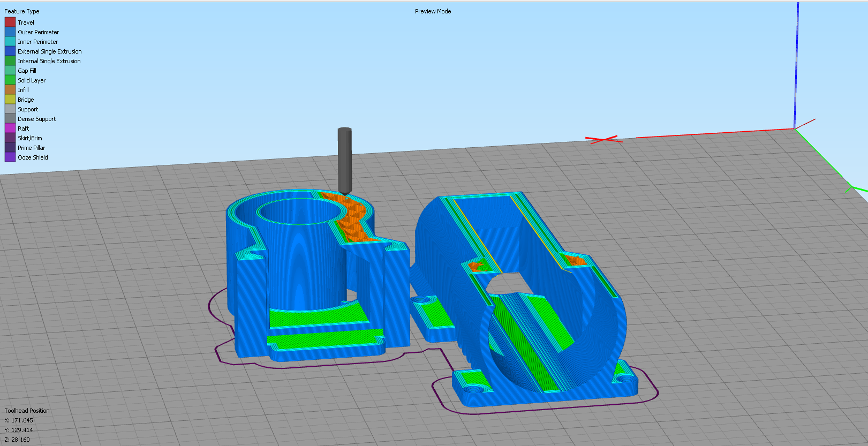Viewport: 868px width, 446px height.
Task: Click the gray toolhead nozzle cylinder
Action: (x=344, y=158)
